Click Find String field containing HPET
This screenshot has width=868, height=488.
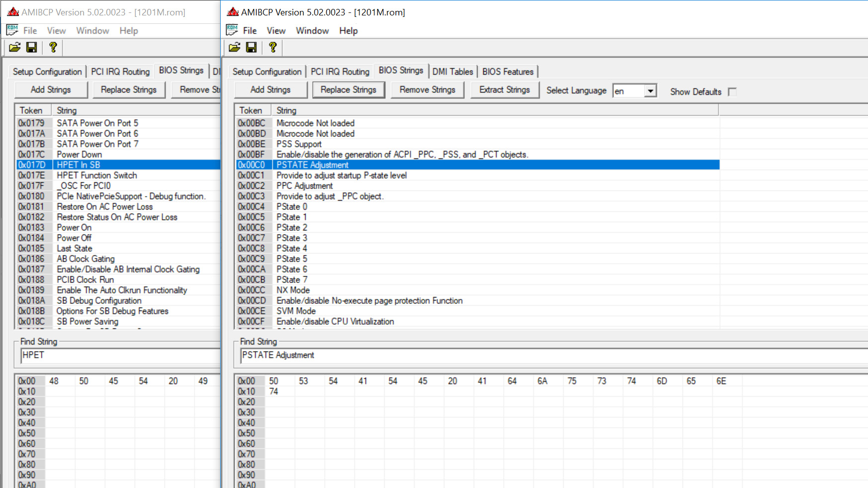pyautogui.click(x=120, y=355)
